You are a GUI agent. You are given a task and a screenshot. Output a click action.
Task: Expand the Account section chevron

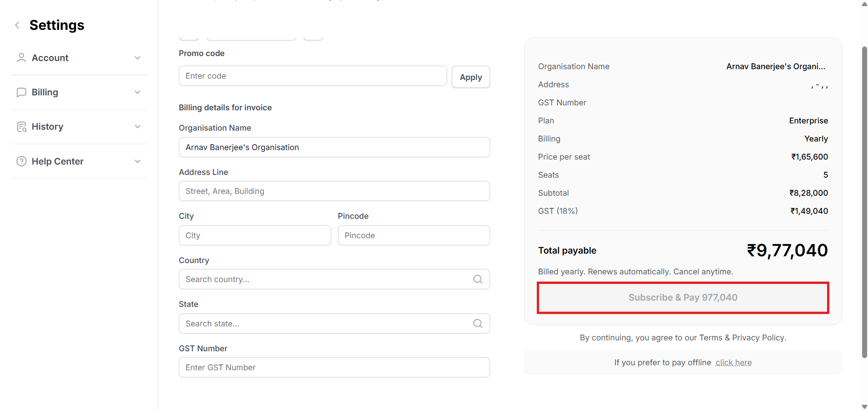[x=138, y=58]
